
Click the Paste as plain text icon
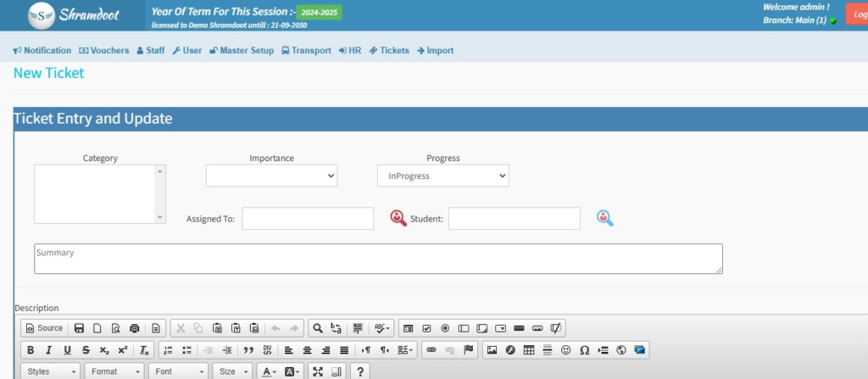(x=236, y=328)
